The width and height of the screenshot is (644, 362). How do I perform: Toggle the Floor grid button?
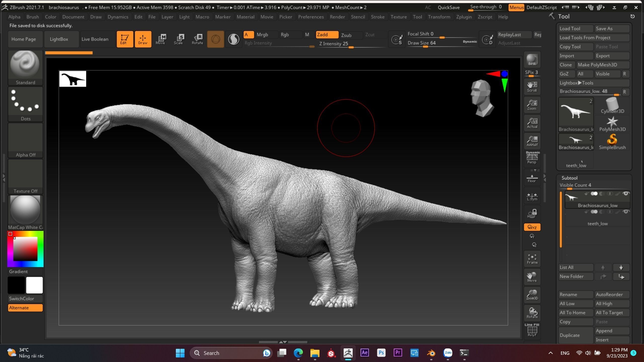(532, 177)
